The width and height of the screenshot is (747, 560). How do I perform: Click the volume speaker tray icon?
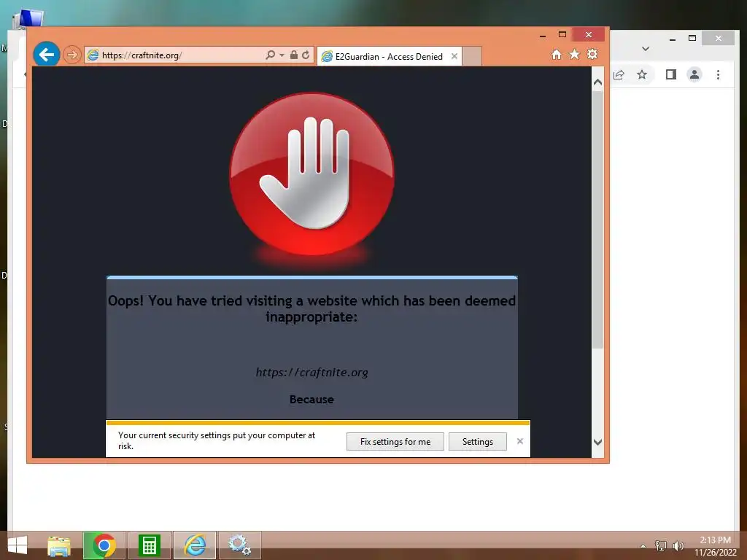(678, 546)
